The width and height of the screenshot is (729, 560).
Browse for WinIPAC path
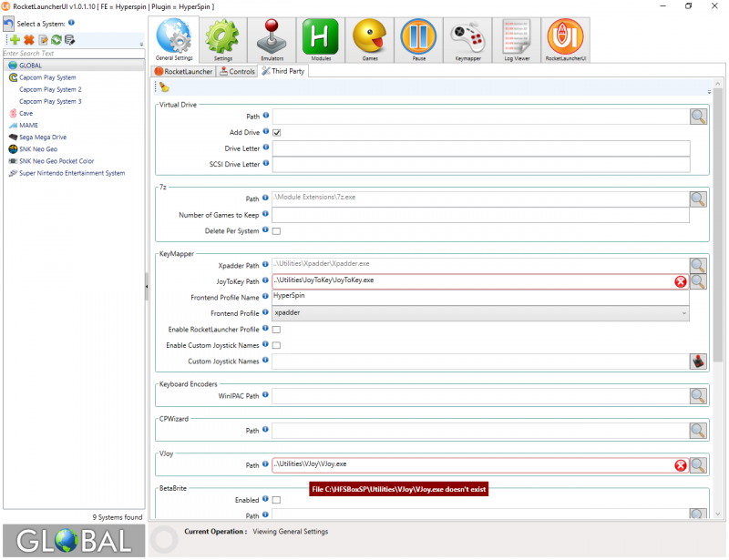pyautogui.click(x=698, y=396)
